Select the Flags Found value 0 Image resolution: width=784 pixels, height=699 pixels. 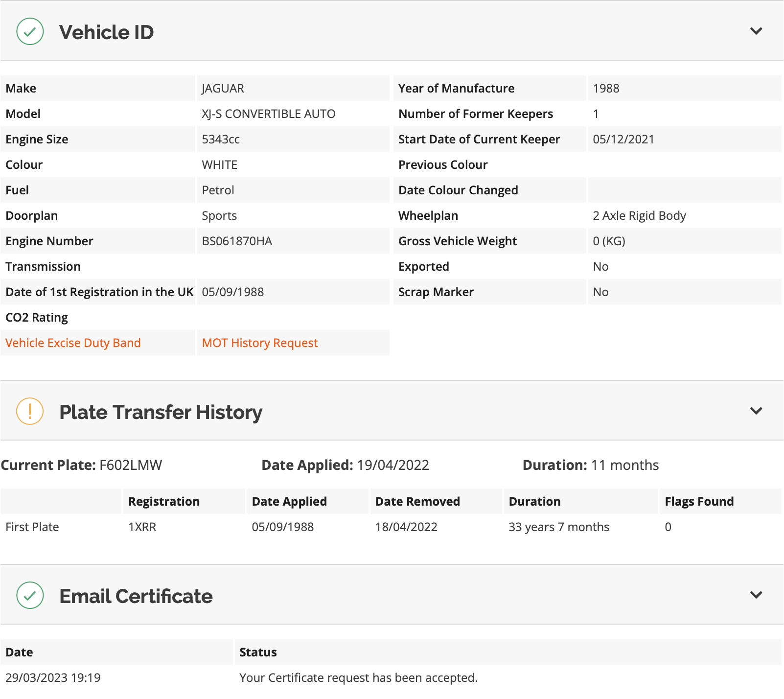[x=668, y=527]
